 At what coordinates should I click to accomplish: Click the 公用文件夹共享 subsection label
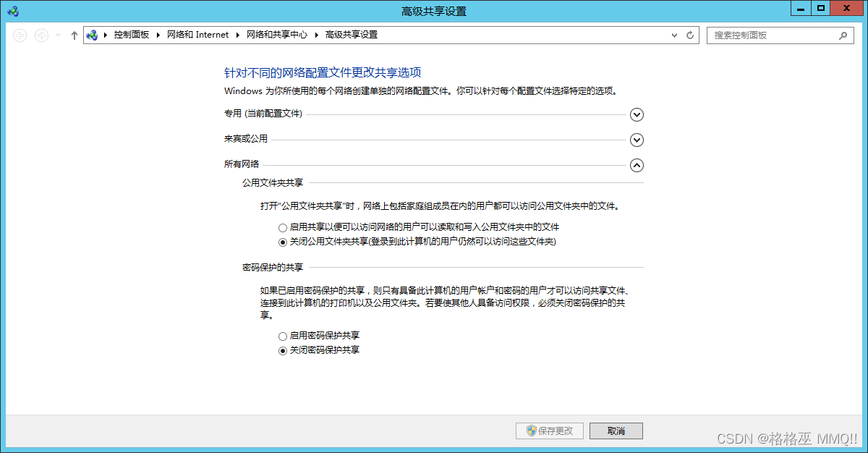[273, 183]
